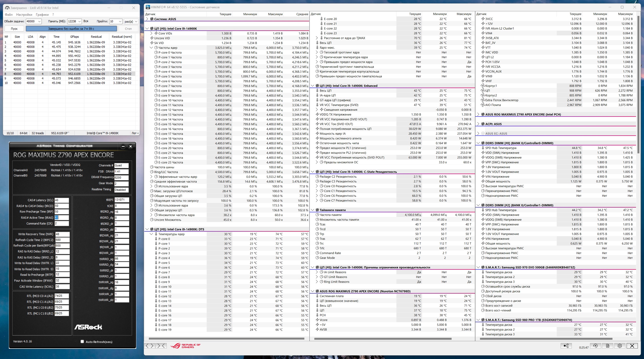The width and height of the screenshot is (644, 359).
Task: Open the Настройки menu in LinX
Action: pos(24,15)
